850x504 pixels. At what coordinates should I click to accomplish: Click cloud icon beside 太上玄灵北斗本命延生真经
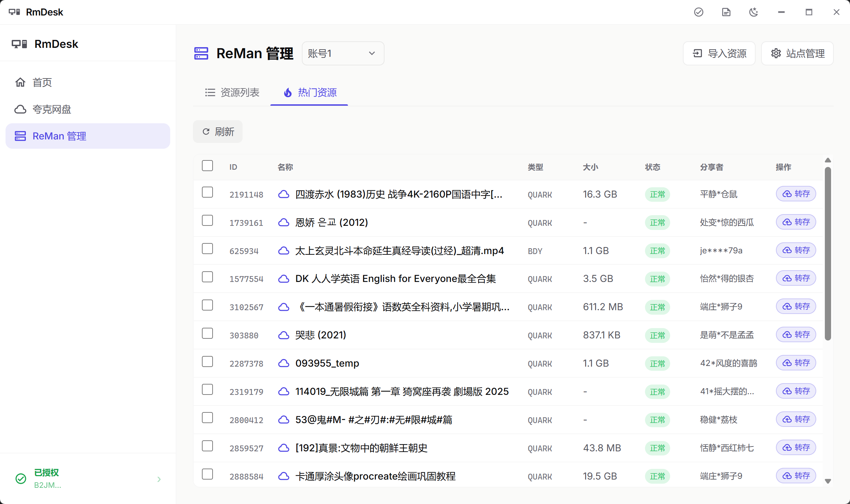tap(284, 251)
